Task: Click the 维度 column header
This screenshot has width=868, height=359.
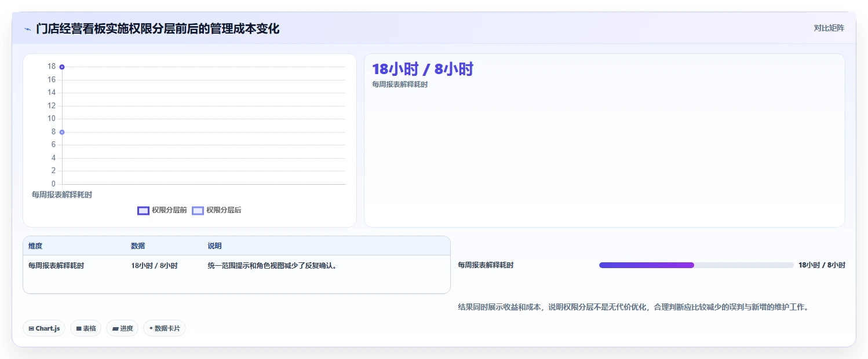Action: click(x=35, y=246)
